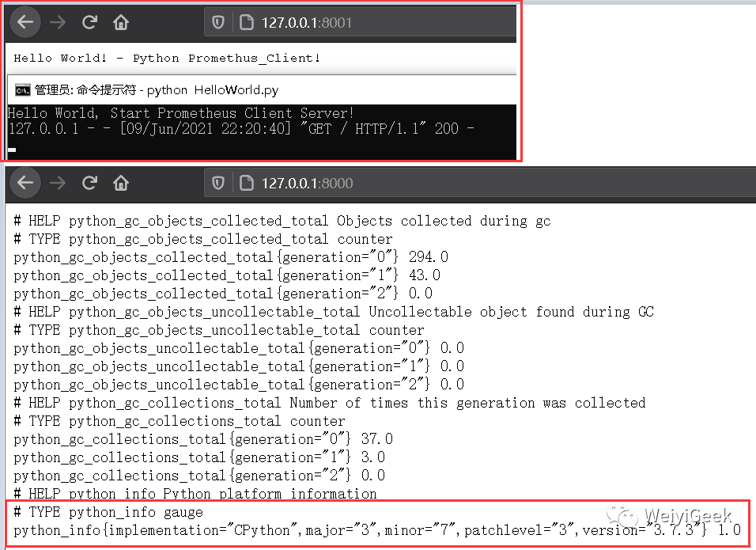Go forward in the 127.0.0.1:8001 browser
Image resolution: width=756 pixels, height=550 pixels.
[58, 22]
